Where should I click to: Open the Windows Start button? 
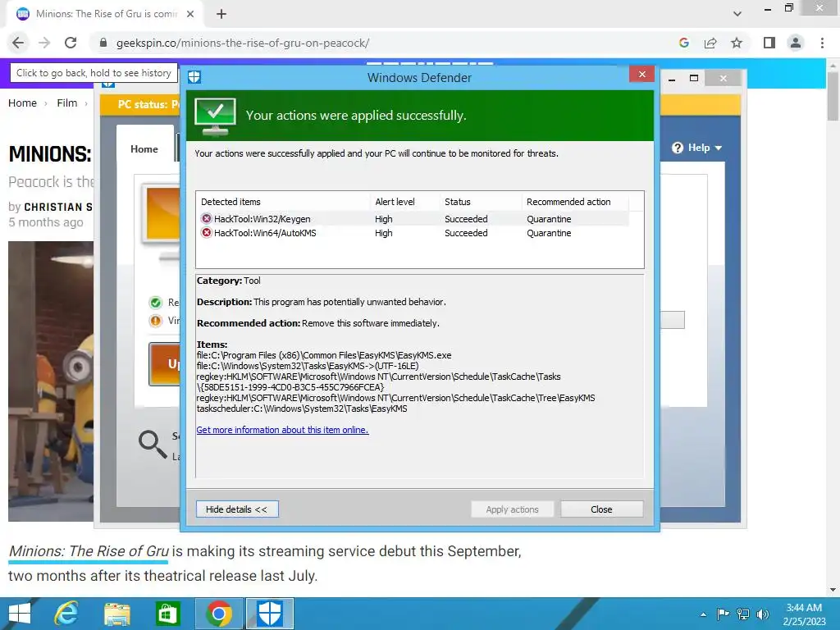[x=20, y=614]
